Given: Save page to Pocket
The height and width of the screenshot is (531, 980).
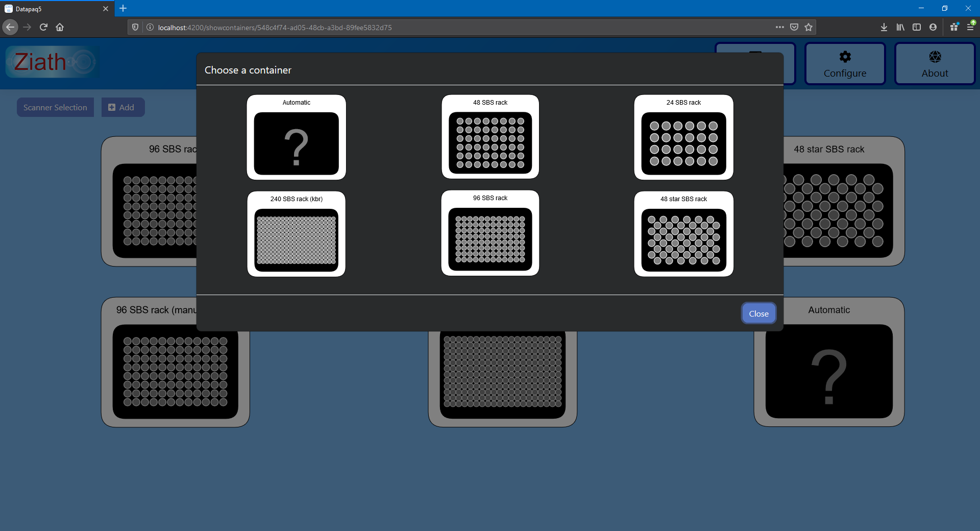Looking at the screenshot, I should tap(794, 27).
